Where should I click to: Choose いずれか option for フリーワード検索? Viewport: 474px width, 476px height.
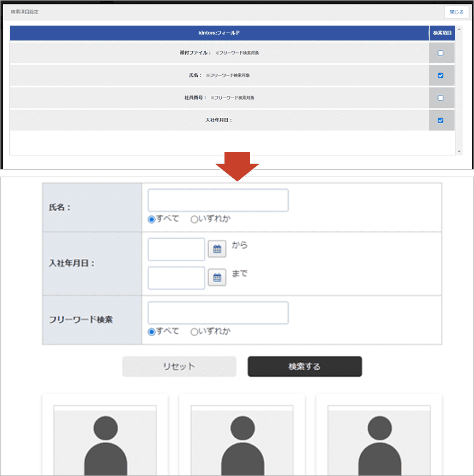pos(194,332)
